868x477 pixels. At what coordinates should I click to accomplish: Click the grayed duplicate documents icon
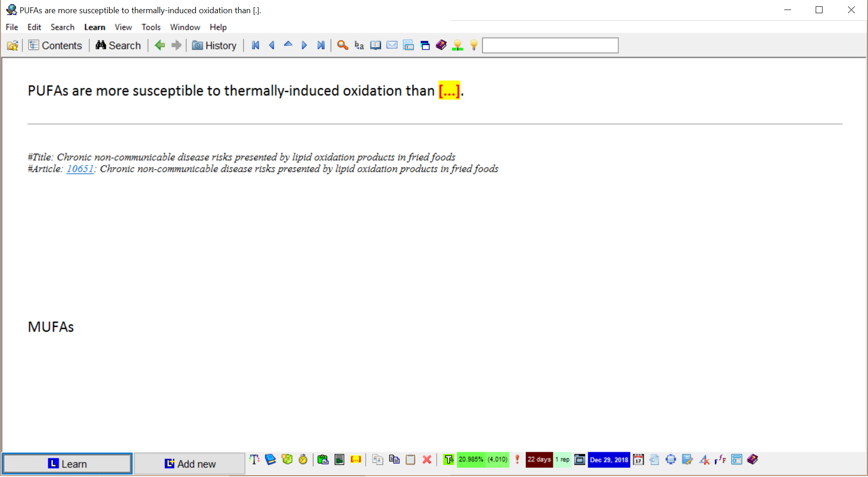click(377, 460)
